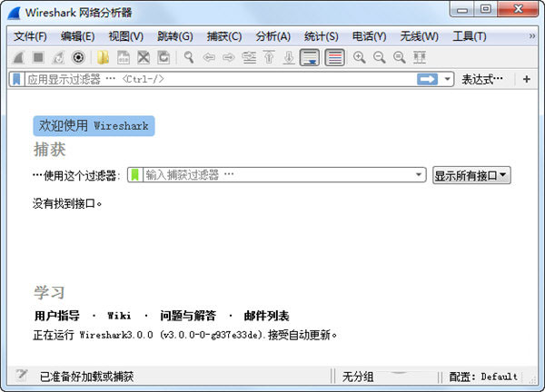
Task: Toggle auto-scroll during live capture
Action: (310, 57)
